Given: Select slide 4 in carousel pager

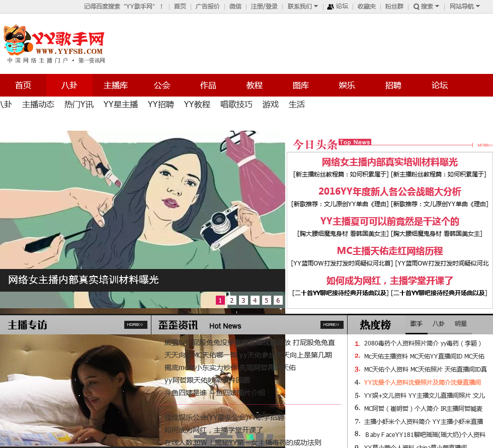Looking at the screenshot, I should coord(255,300).
